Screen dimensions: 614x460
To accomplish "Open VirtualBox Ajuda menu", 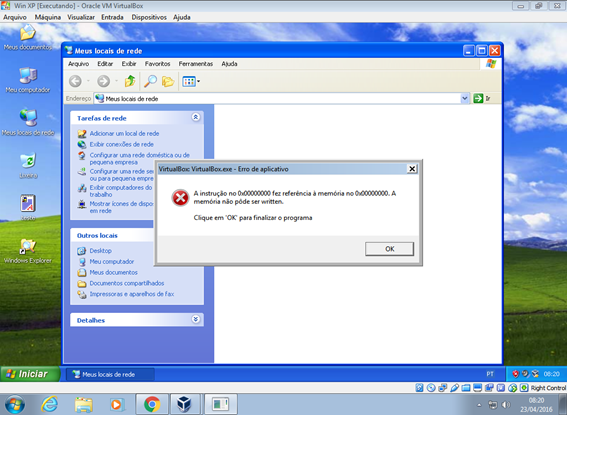I will [182, 17].
